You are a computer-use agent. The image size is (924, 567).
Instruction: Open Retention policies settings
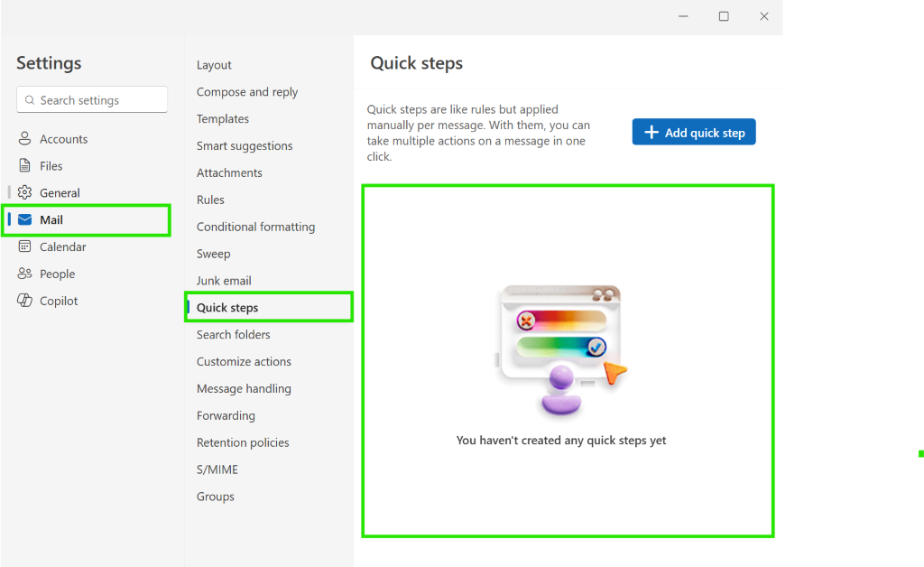[243, 442]
